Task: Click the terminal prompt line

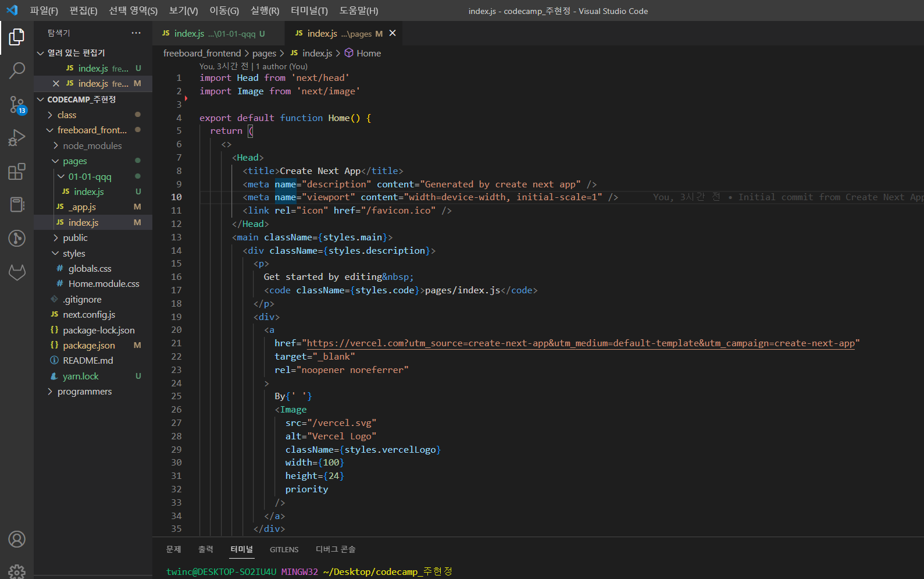Action: click(309, 571)
